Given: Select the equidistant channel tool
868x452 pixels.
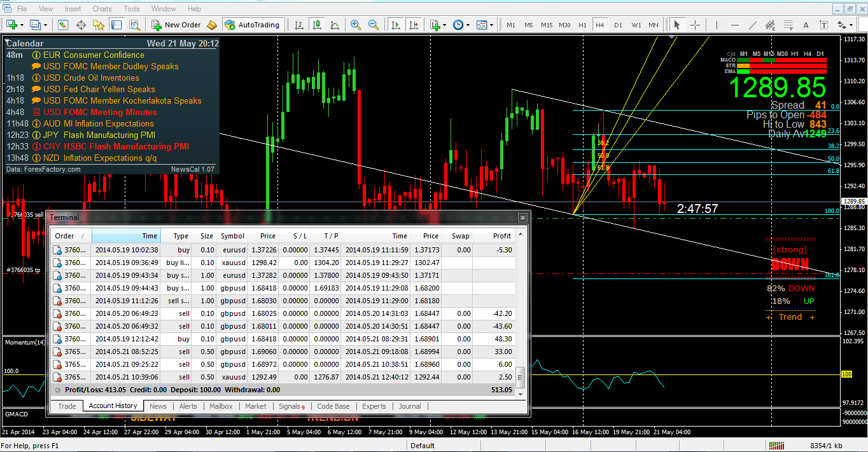Looking at the screenshot, I should 771,25.
